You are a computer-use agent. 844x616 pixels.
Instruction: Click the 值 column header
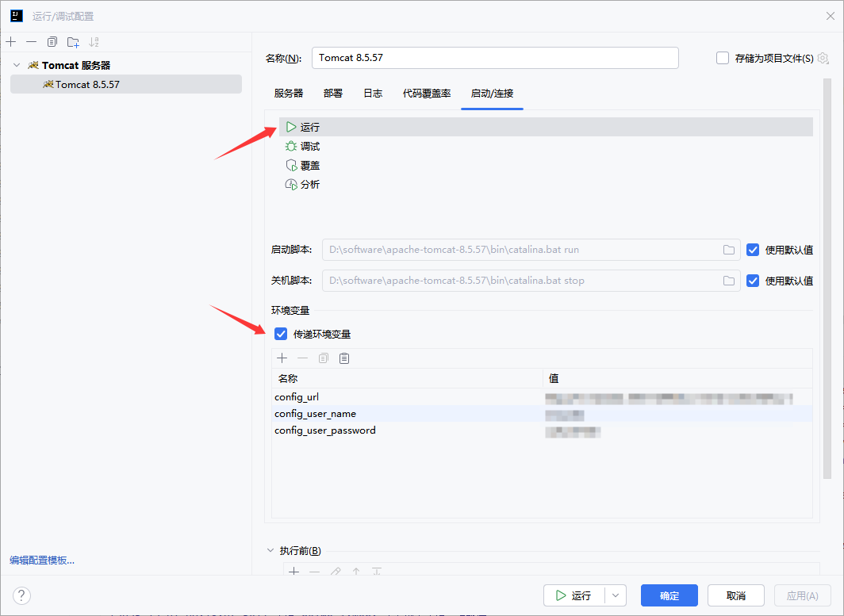point(677,378)
